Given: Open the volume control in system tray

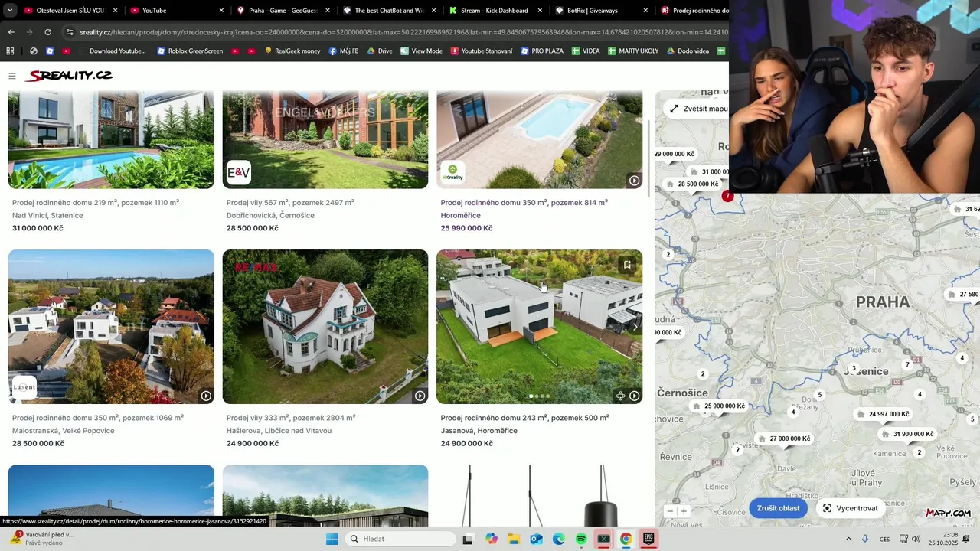Looking at the screenshot, I should coord(916,539).
